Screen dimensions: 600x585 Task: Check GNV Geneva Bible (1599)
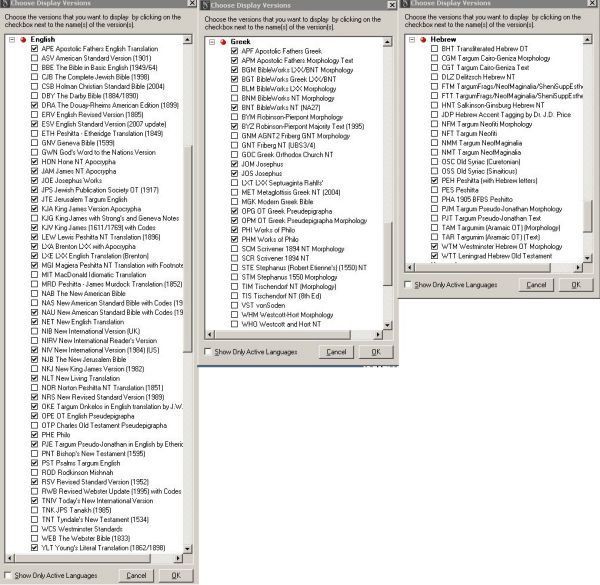pos(34,143)
